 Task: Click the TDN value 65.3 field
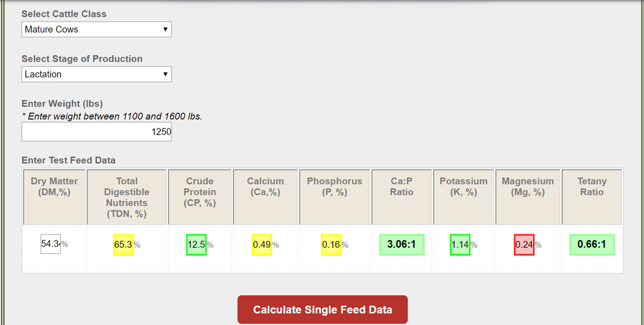pos(123,244)
